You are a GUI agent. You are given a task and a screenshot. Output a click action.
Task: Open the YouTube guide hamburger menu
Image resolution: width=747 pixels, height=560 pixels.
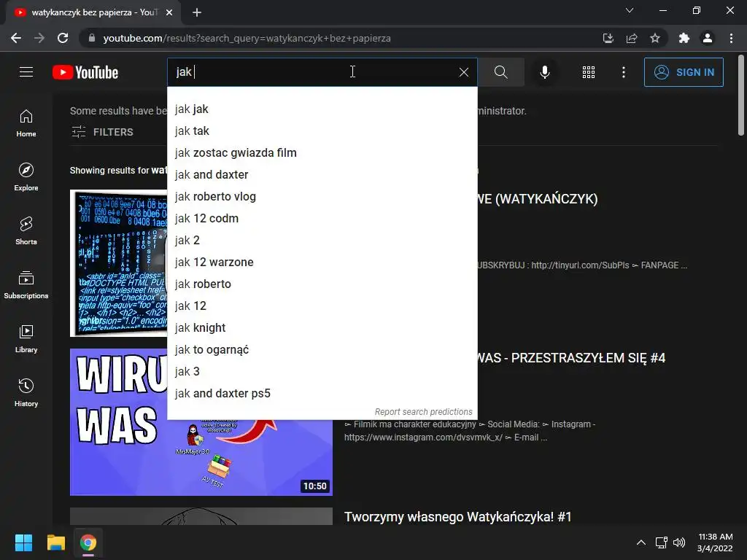point(26,72)
